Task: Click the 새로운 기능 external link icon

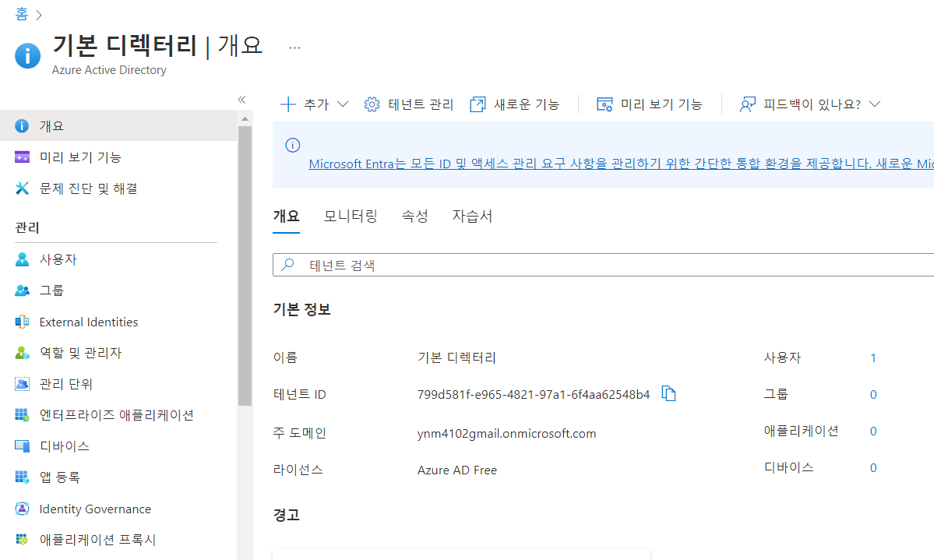Action: coord(478,104)
